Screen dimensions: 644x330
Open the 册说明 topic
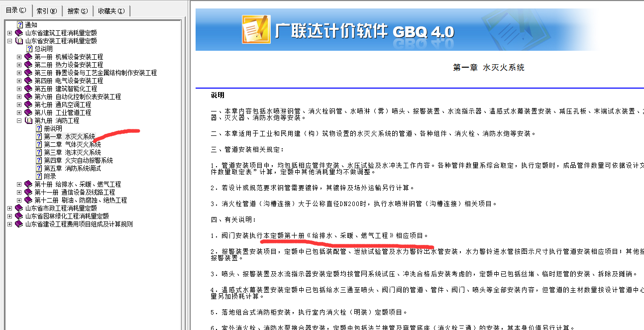click(x=53, y=128)
